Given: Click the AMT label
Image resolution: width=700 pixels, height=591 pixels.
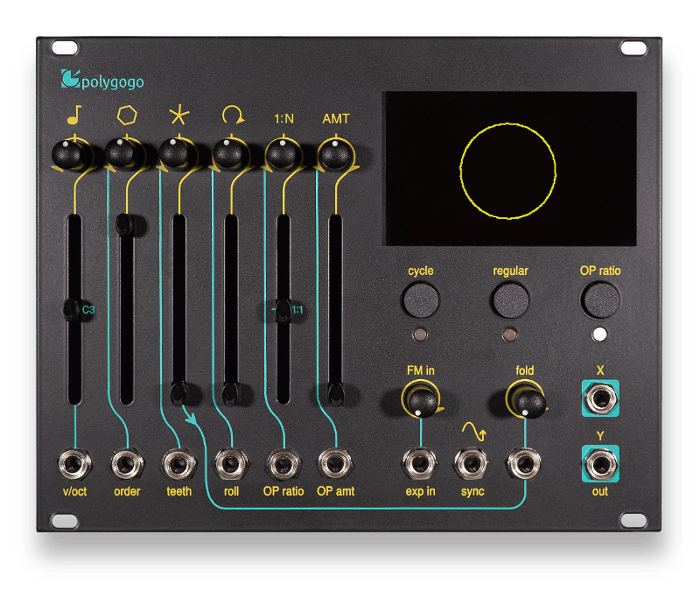Looking at the screenshot, I should coord(336,119).
